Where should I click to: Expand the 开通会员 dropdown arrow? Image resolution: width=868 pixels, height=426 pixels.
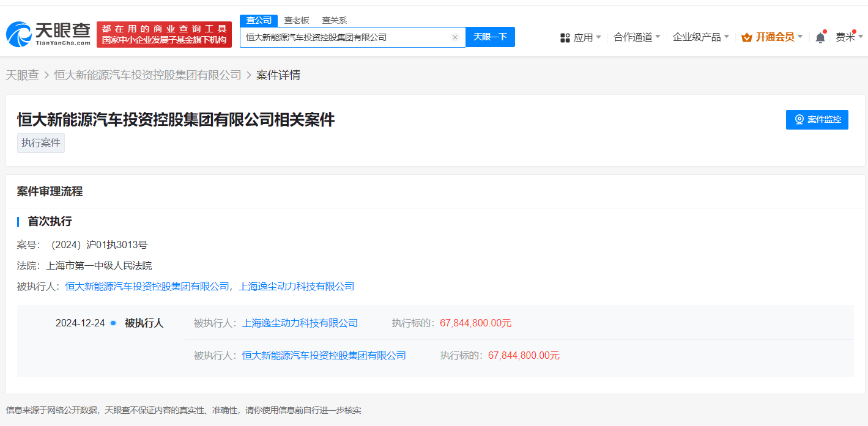click(x=800, y=37)
